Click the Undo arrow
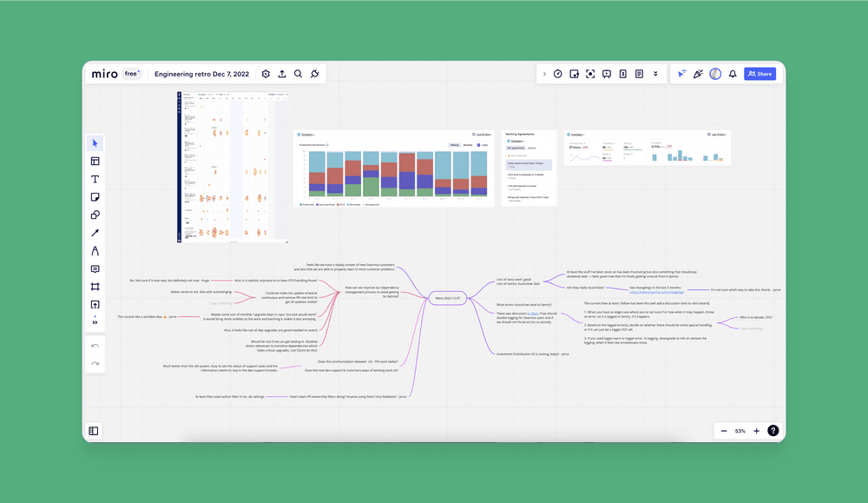This screenshot has width=868, height=503. click(x=95, y=346)
